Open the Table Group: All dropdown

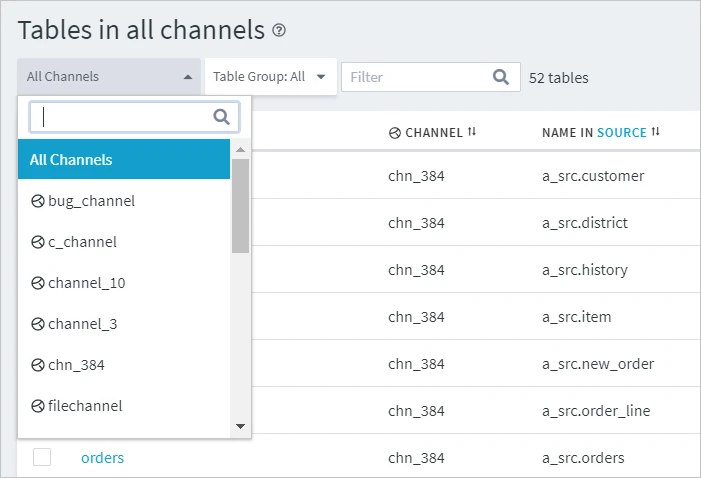click(x=269, y=77)
